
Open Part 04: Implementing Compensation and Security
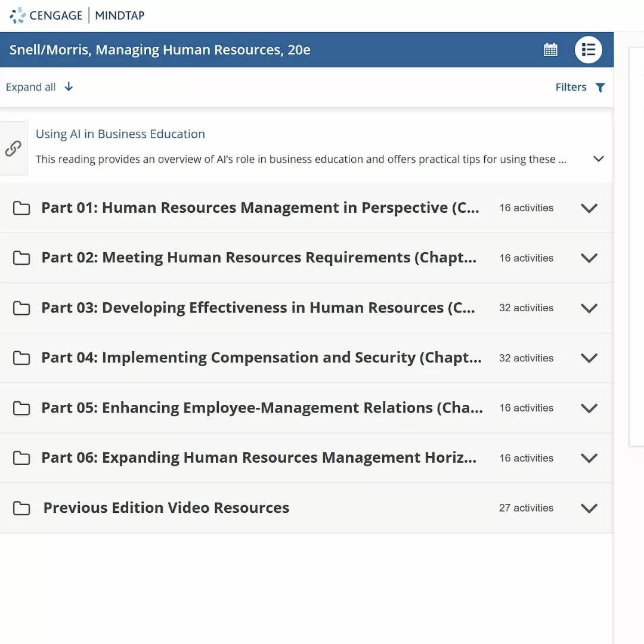click(x=262, y=358)
